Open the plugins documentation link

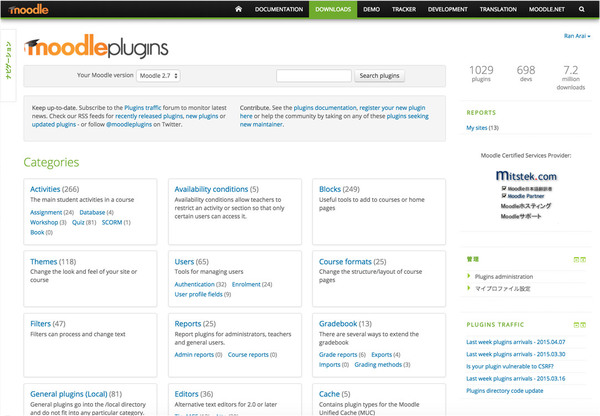click(325, 108)
